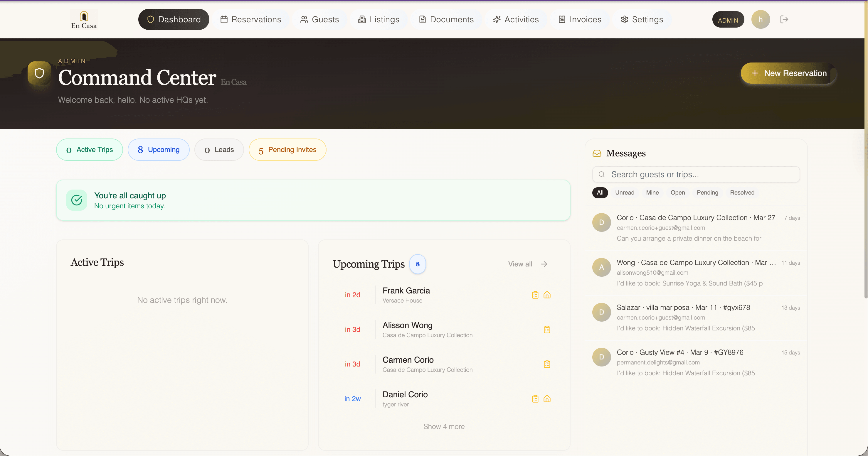Open the Invoices icon
Viewport: 868px width, 456px height.
561,19
